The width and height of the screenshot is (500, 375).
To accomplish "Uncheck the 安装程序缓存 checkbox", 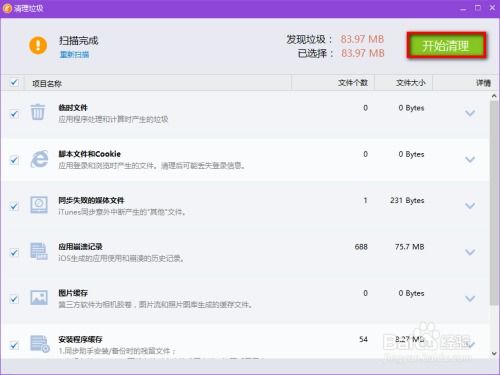I will 14,345.
